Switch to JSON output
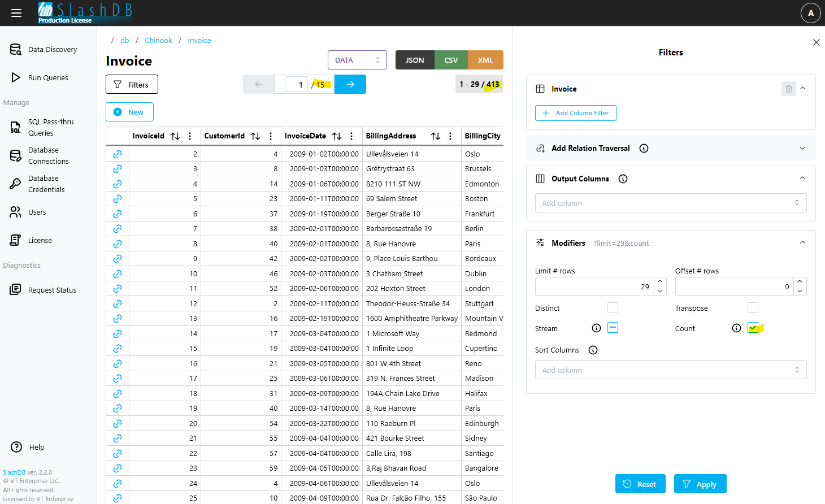 (415, 60)
